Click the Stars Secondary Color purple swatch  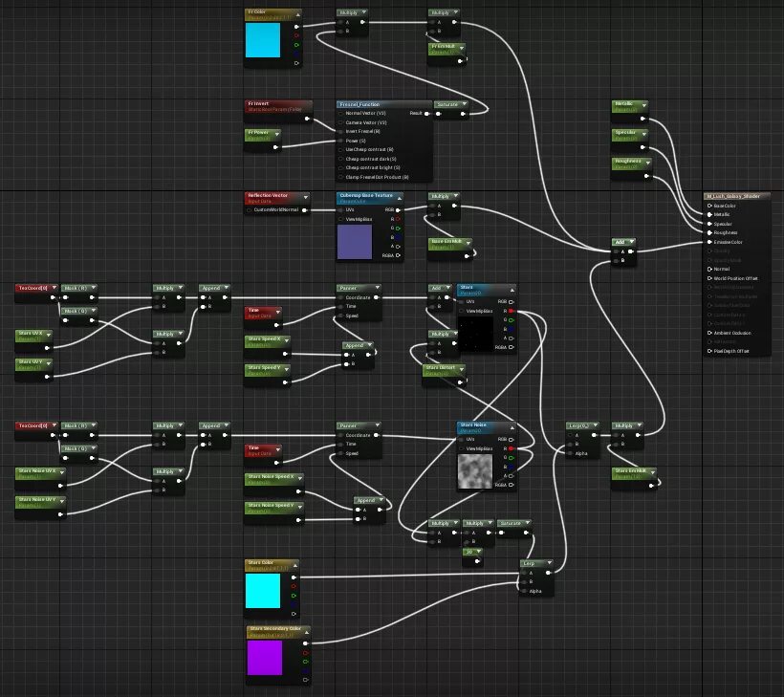265,658
